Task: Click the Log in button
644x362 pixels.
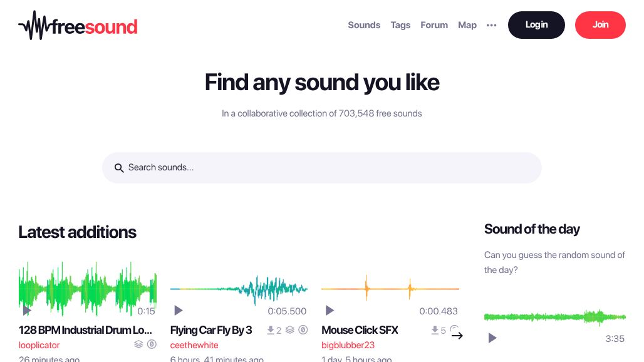Action: pos(536,25)
